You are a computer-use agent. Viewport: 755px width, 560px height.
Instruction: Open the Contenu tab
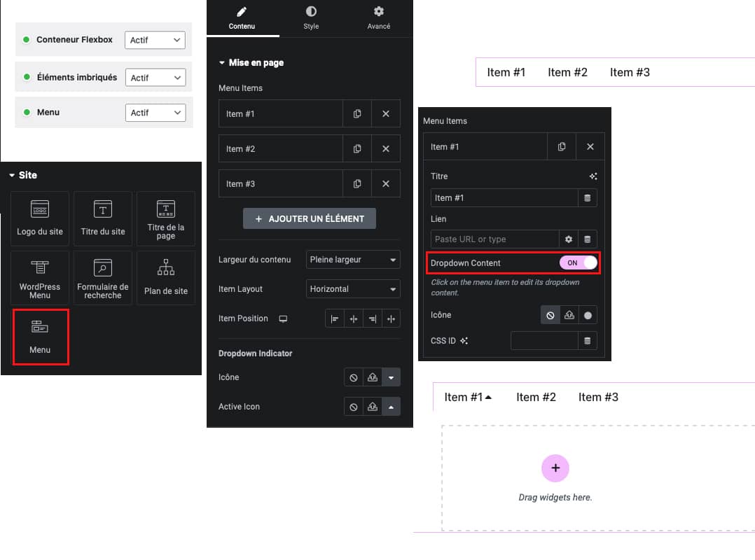[x=242, y=18]
